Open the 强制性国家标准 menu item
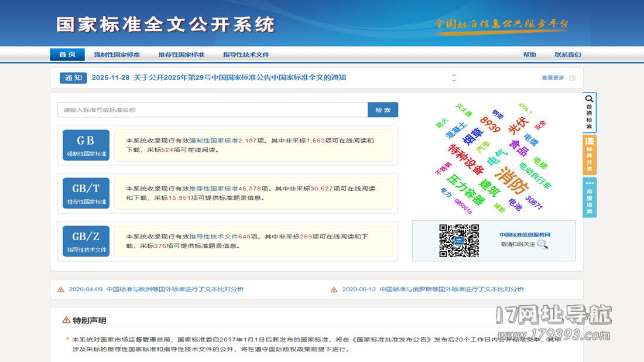This screenshot has height=362, width=644. click(x=117, y=54)
